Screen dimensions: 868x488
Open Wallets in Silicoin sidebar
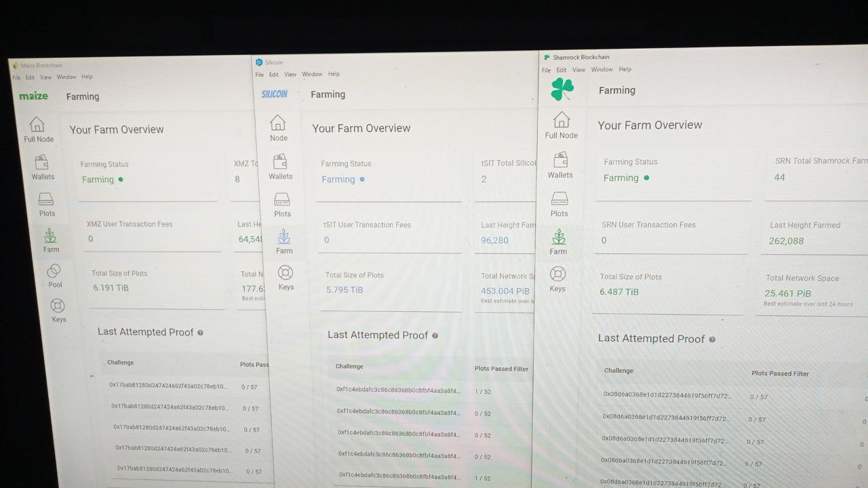(280, 167)
